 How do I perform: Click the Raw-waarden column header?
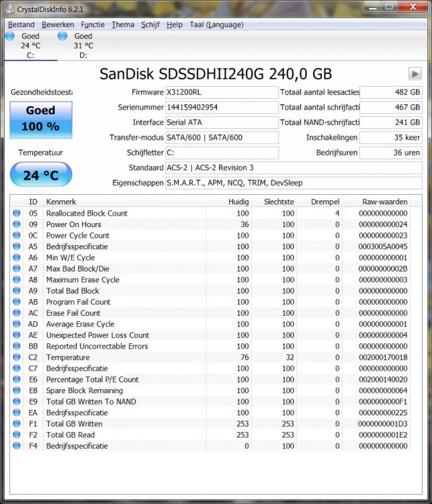click(x=376, y=202)
